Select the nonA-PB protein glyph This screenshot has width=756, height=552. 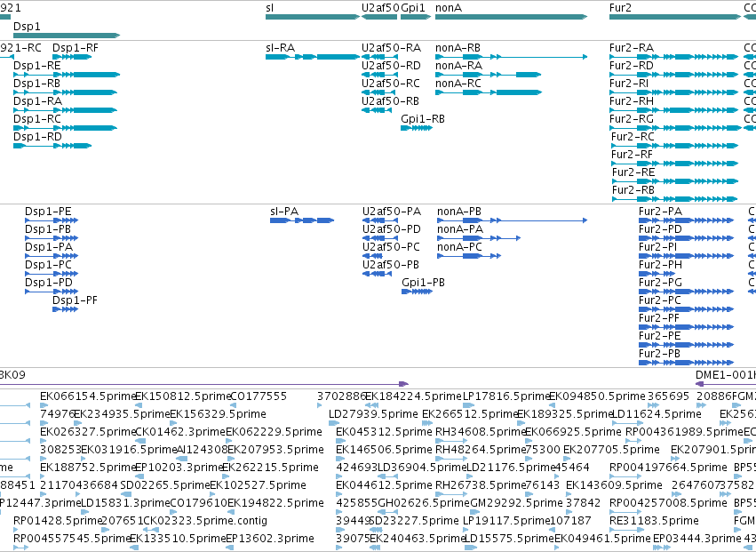pos(512,220)
